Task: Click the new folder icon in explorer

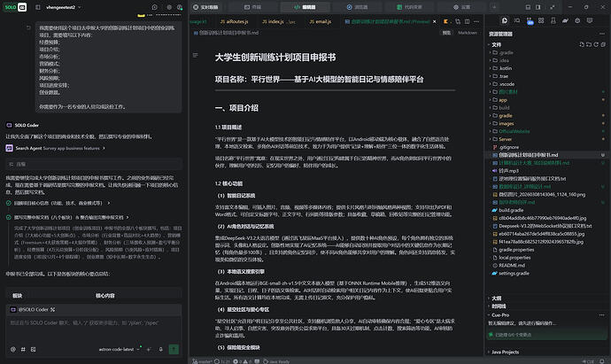Action: pos(589,44)
